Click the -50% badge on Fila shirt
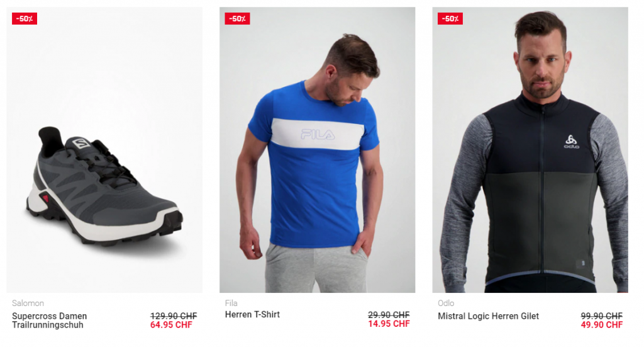The width and height of the screenshot is (644, 347). coord(237,18)
